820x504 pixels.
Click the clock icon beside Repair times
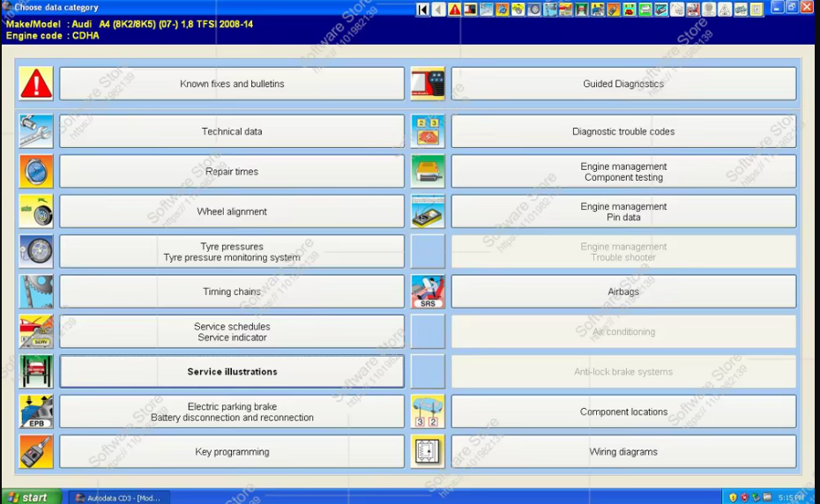pos(36,172)
